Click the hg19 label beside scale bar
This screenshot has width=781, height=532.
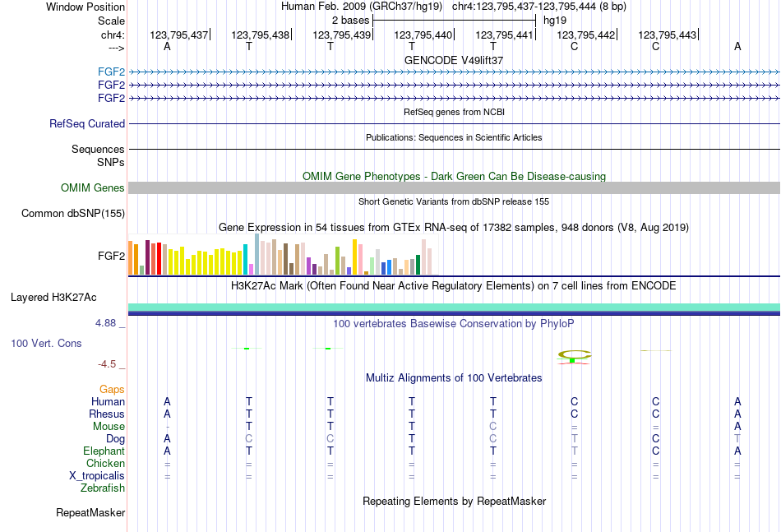[x=555, y=21]
